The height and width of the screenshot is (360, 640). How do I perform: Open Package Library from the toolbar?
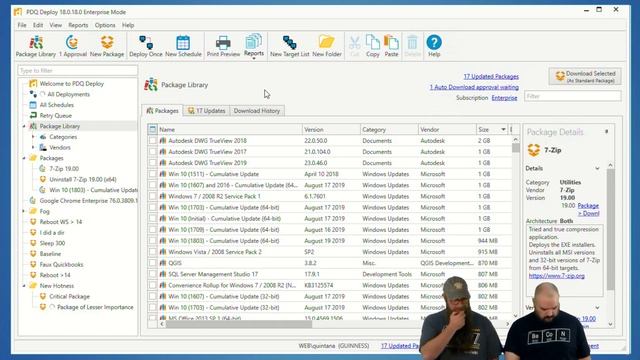coord(36,46)
